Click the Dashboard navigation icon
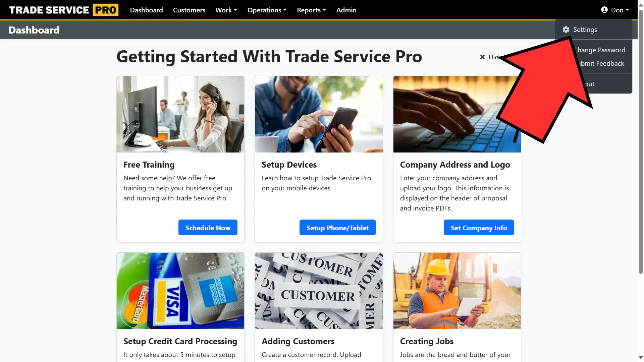This screenshot has width=644, height=362. [146, 10]
